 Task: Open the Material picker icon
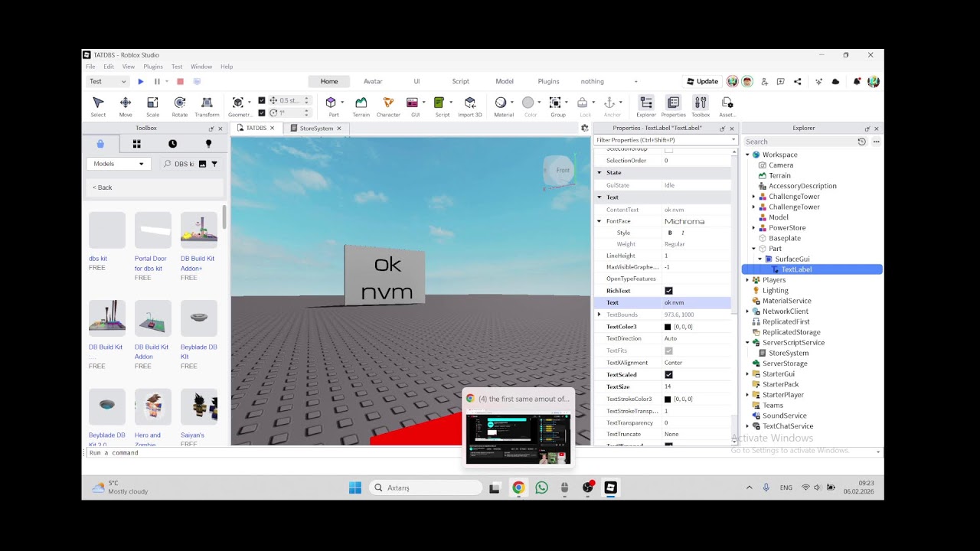tap(500, 103)
